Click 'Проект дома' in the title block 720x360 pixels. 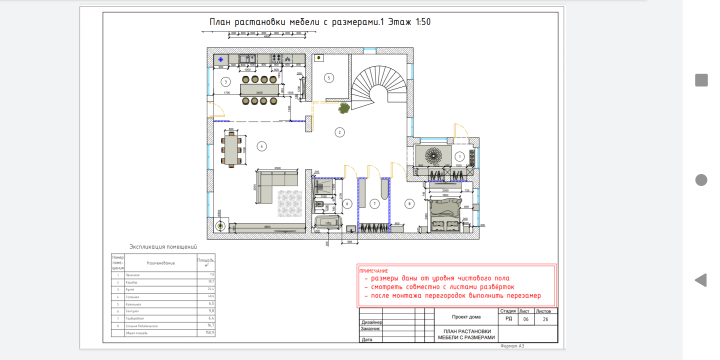click(466, 317)
